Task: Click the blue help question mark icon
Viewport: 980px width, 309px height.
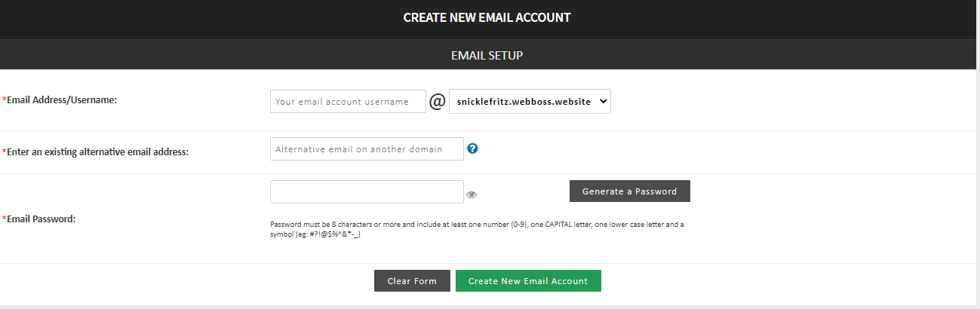Action: 473,148
